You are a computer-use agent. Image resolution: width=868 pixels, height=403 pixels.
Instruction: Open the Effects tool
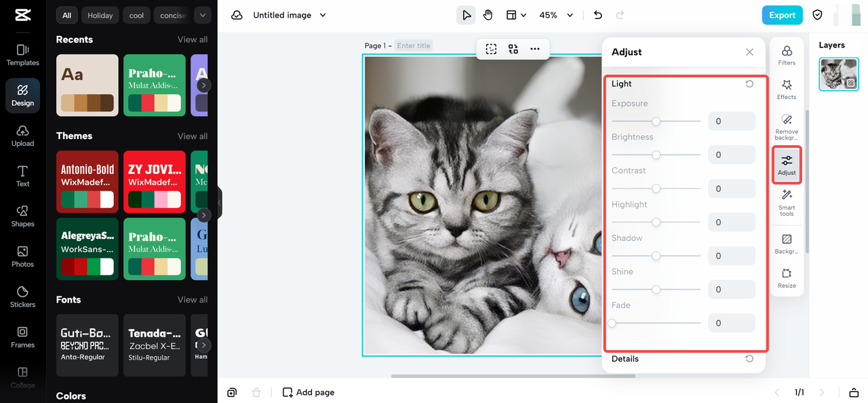pyautogui.click(x=787, y=89)
